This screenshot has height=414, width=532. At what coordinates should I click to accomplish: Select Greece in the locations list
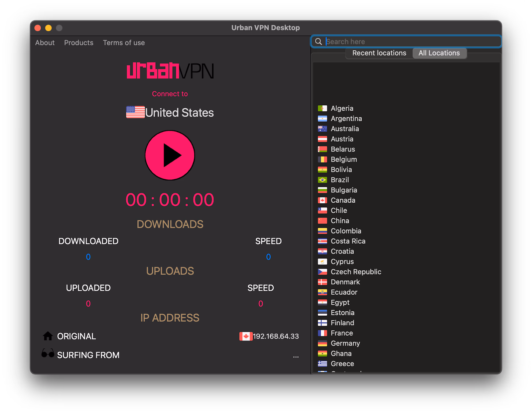coord(342,364)
